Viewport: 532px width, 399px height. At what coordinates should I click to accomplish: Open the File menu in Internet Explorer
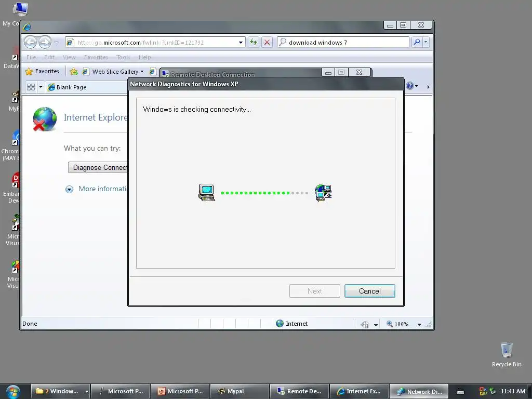(31, 57)
